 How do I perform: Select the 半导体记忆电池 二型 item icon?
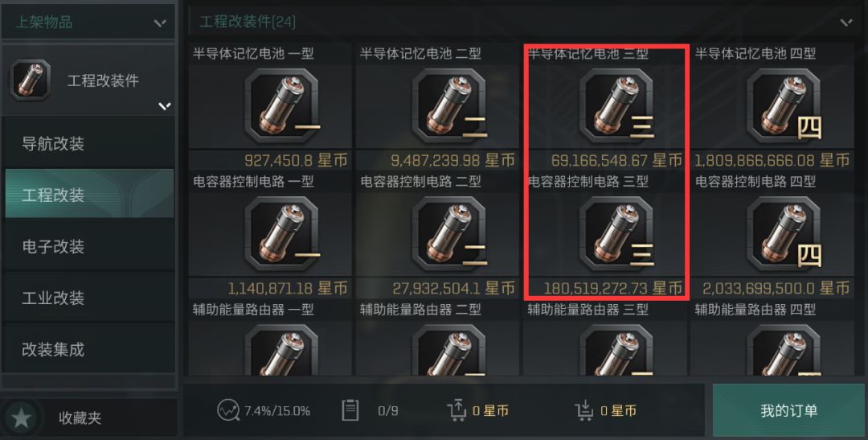[x=449, y=105]
